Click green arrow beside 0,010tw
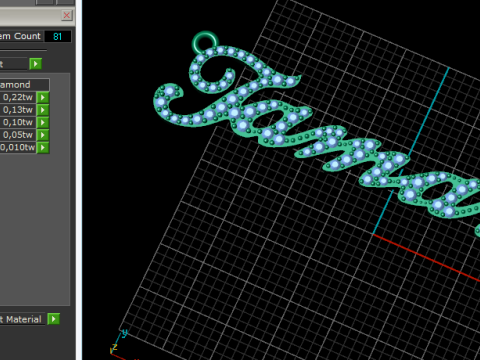The width and height of the screenshot is (480, 360). tap(43, 147)
